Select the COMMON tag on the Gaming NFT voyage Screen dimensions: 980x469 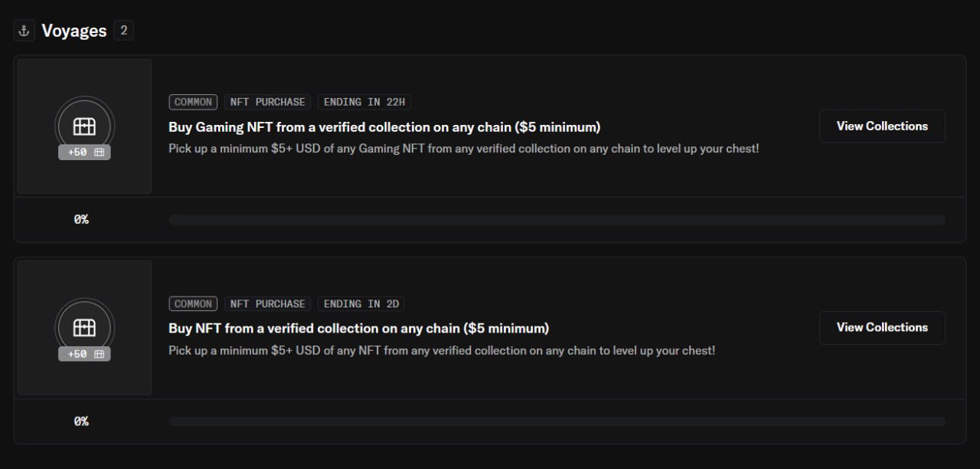tap(193, 102)
